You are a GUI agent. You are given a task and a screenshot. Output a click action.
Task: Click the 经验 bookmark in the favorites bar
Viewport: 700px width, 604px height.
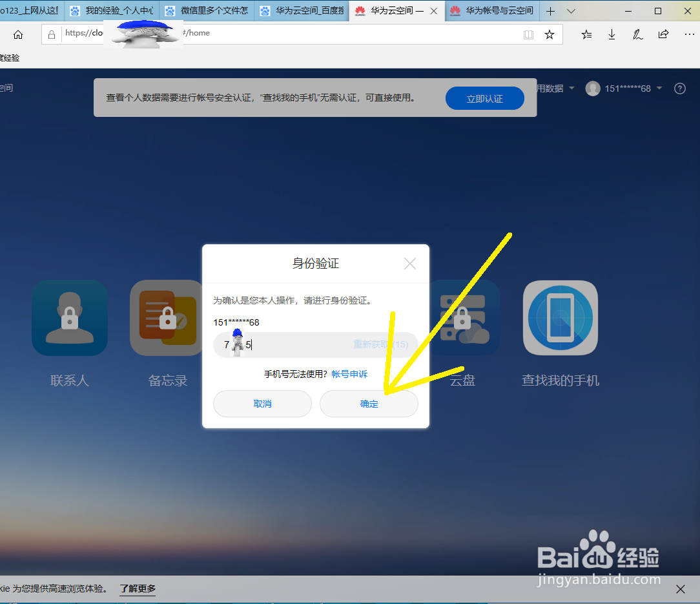(10, 57)
